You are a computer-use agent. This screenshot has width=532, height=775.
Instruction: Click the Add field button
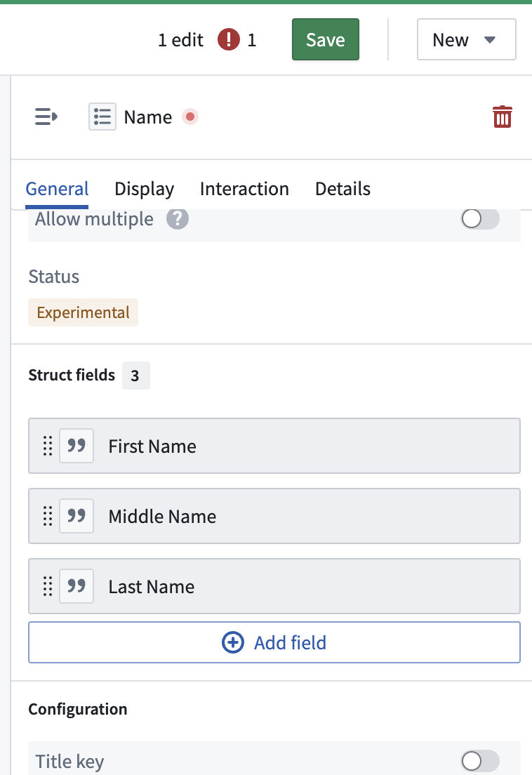click(x=274, y=642)
